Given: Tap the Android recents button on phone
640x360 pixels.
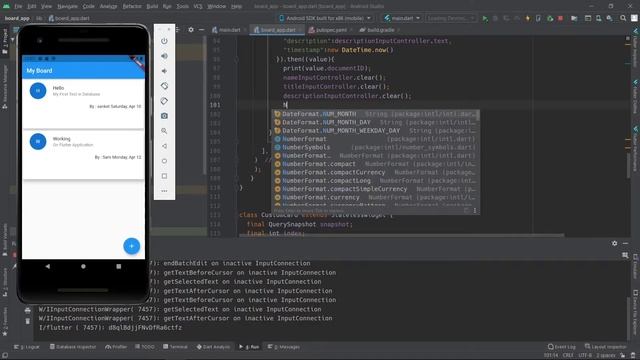Looking at the screenshot, I should [x=118, y=266].
